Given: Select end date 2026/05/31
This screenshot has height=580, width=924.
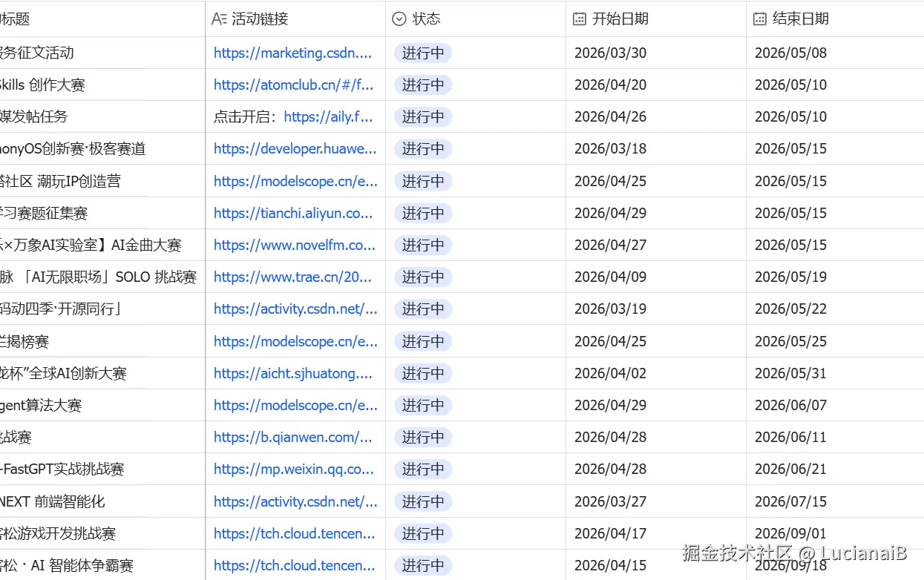Looking at the screenshot, I should (x=790, y=373).
